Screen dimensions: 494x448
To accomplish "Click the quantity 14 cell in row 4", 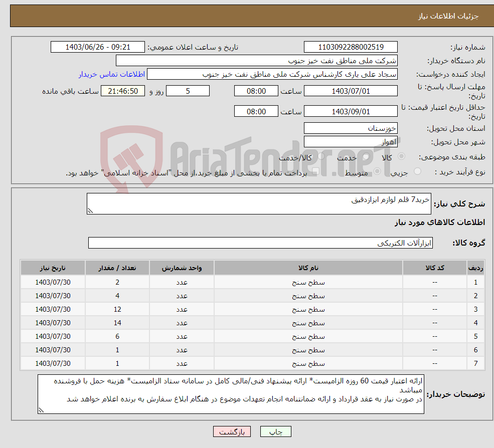I will pyautogui.click(x=117, y=323).
